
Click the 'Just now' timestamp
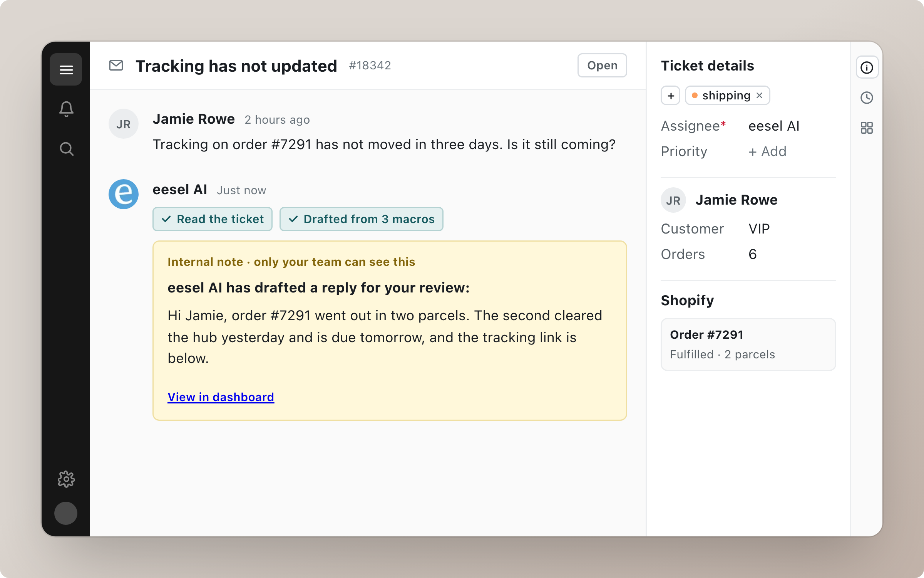(241, 190)
